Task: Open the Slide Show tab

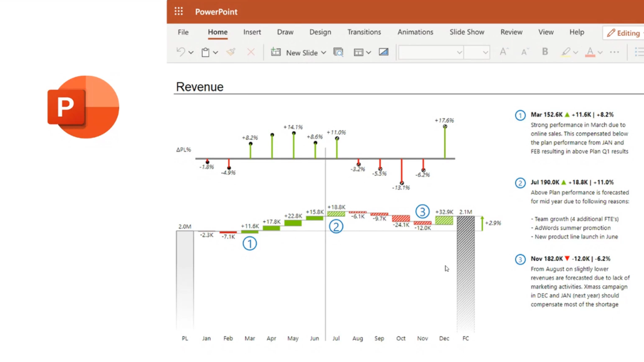Action: 466,32
